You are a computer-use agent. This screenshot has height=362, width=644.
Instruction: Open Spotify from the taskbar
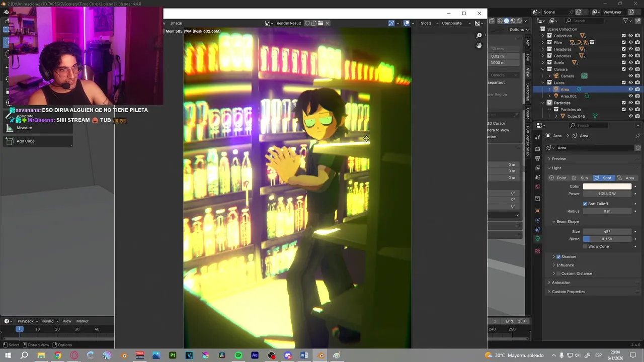(238, 355)
